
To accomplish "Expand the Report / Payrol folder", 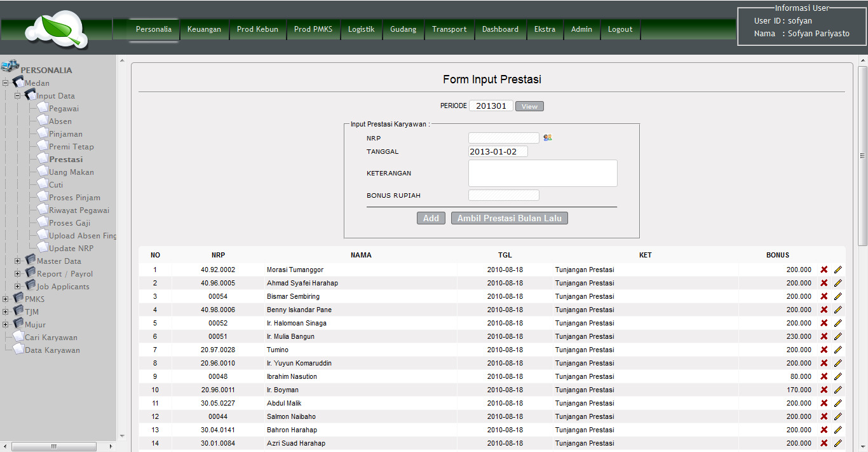I will [x=18, y=274].
